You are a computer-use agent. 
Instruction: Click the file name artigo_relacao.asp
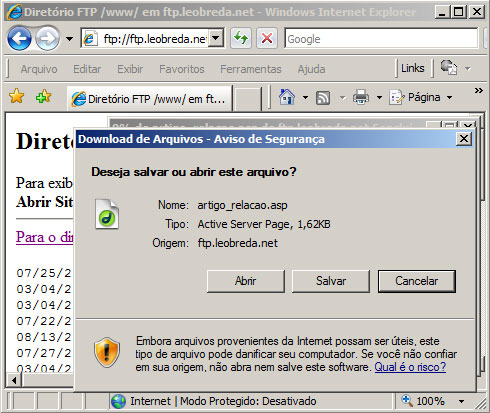click(x=242, y=205)
